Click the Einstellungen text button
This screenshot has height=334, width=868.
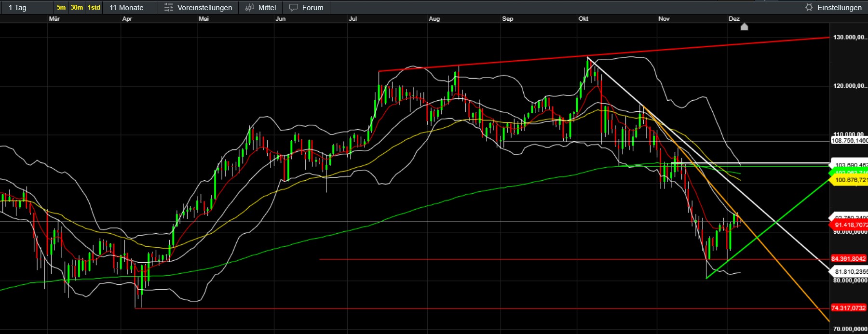839,7
